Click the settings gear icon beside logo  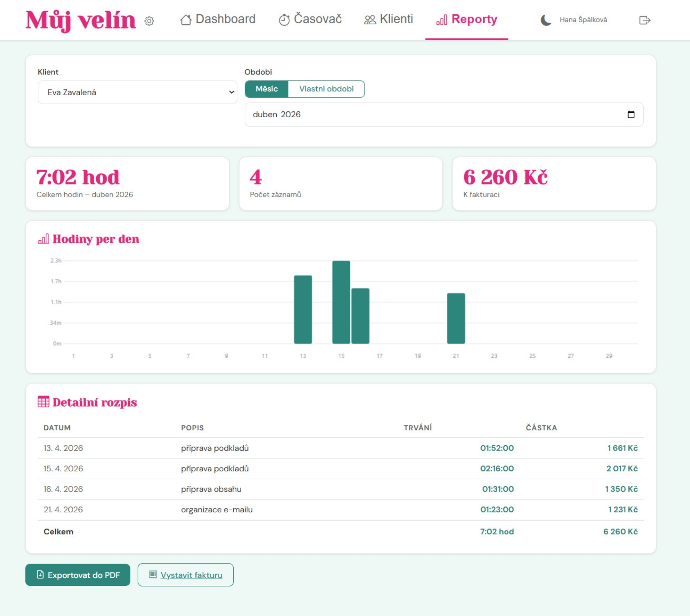149,21
